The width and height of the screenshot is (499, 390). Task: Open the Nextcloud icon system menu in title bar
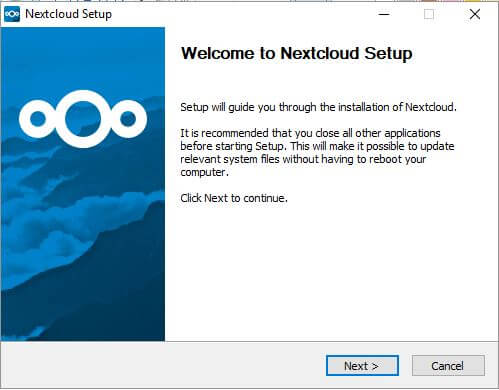click(12, 14)
